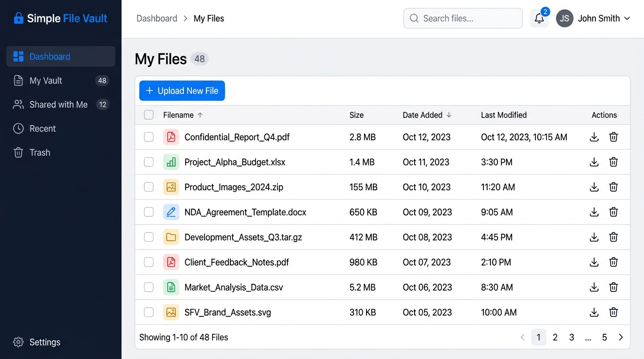The image size is (644, 359).
Task: Download Market_Analysis_Data.csv using download icon
Action: pos(594,287)
